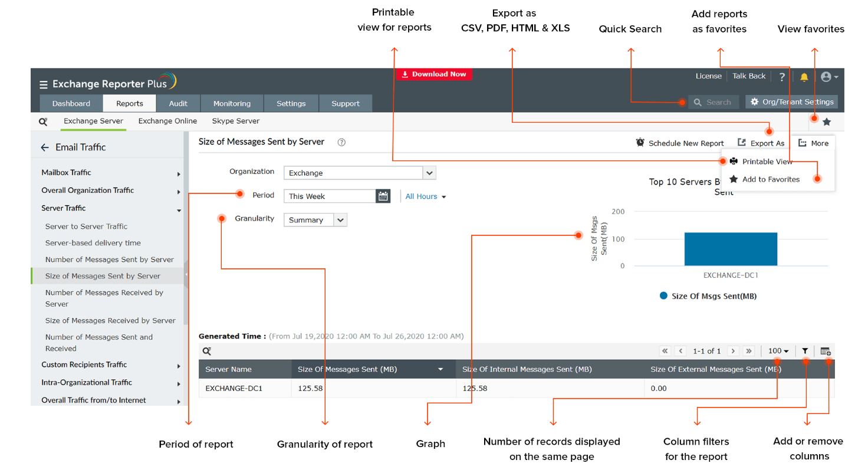The height and width of the screenshot is (473, 868).
Task: Click Schedule New Report
Action: 680,143
